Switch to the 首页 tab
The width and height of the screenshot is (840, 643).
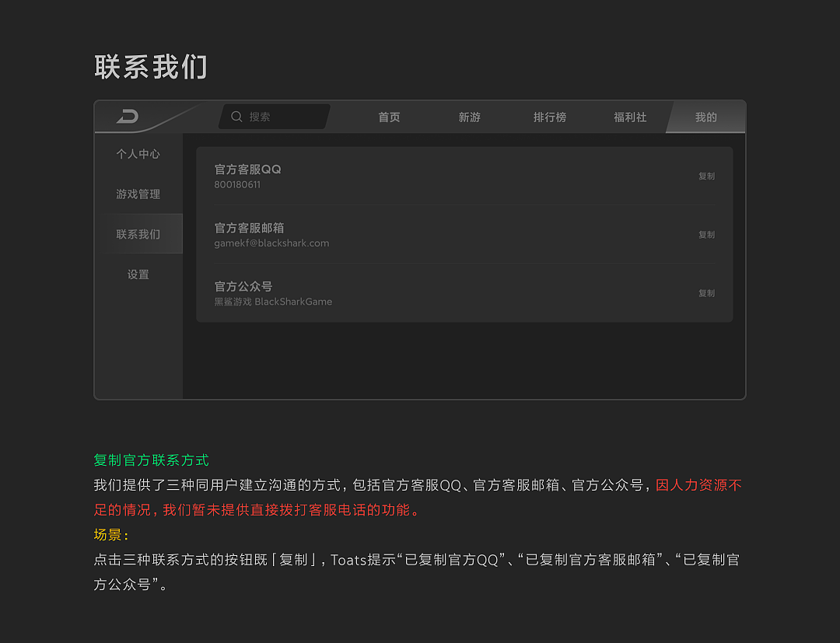(389, 117)
